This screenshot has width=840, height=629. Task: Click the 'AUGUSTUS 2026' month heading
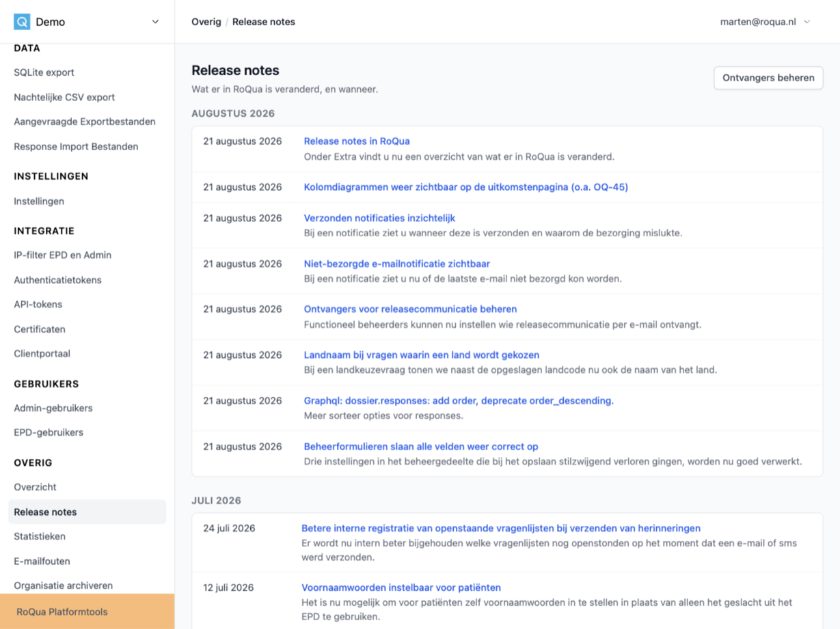[233, 113]
